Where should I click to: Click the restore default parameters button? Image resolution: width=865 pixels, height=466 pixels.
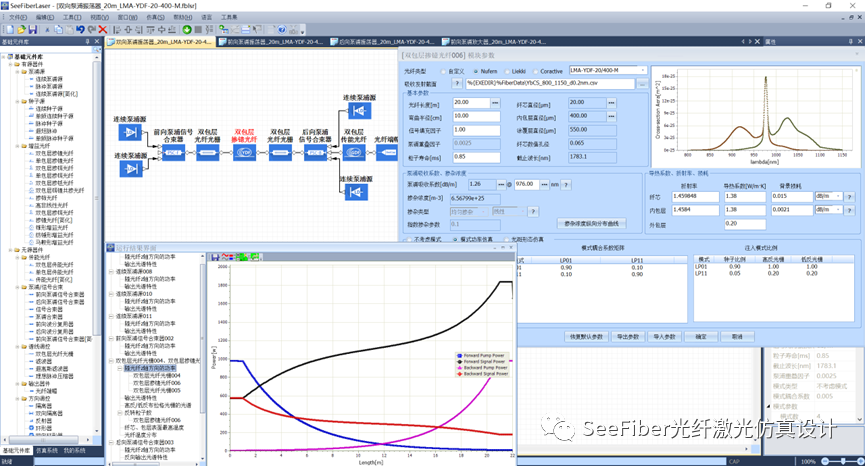point(586,336)
